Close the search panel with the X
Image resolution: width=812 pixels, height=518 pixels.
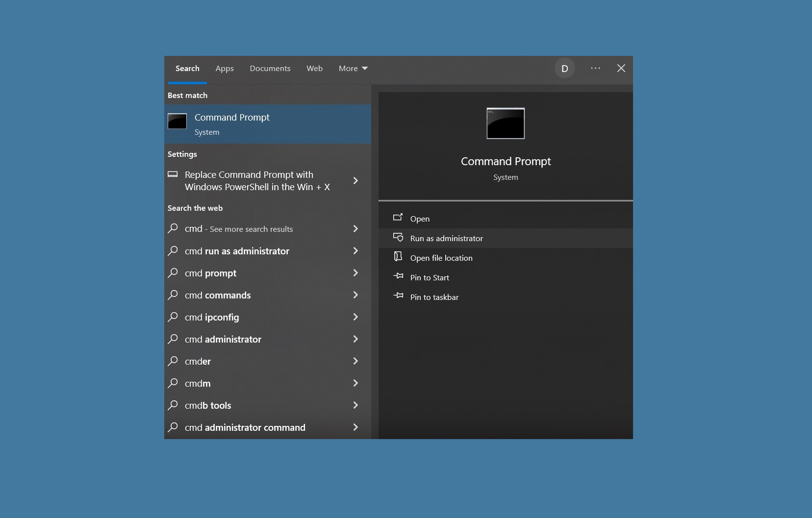(x=621, y=68)
